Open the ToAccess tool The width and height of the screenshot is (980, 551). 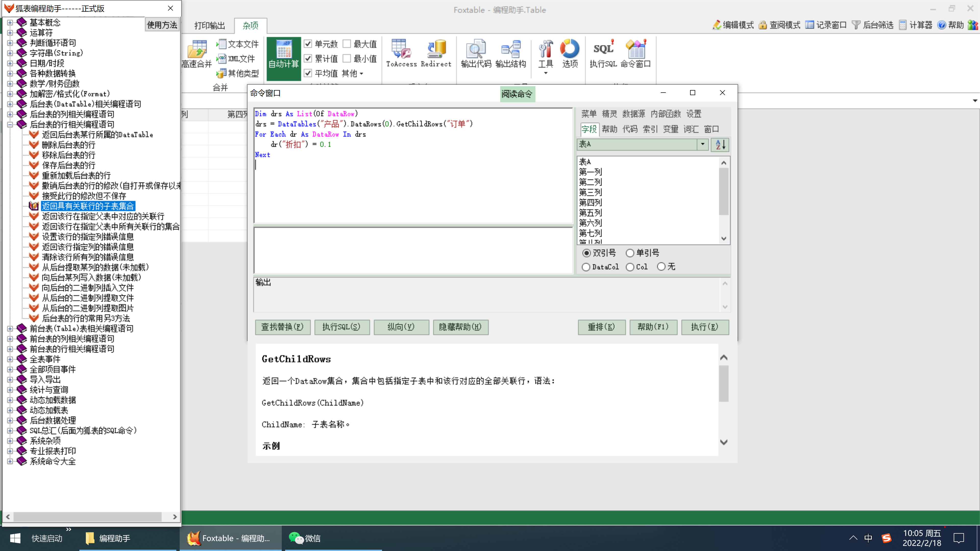pyautogui.click(x=401, y=54)
